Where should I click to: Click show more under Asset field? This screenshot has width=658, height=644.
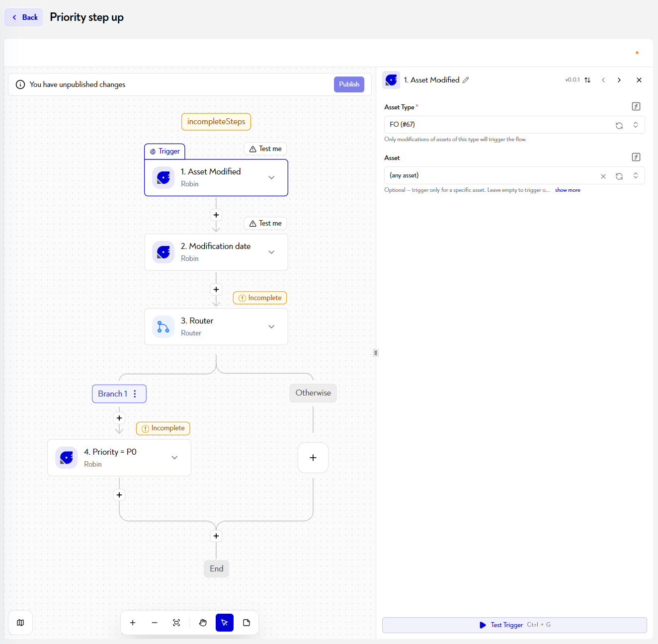[568, 190]
